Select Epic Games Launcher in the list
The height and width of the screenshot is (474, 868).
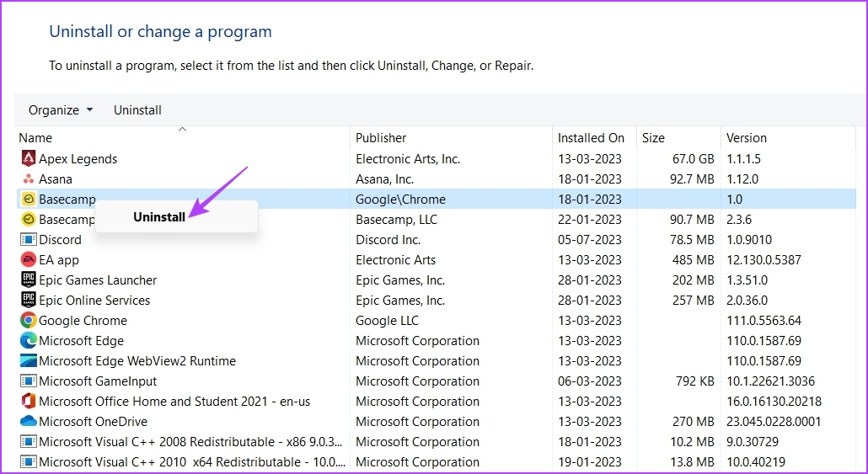98,280
